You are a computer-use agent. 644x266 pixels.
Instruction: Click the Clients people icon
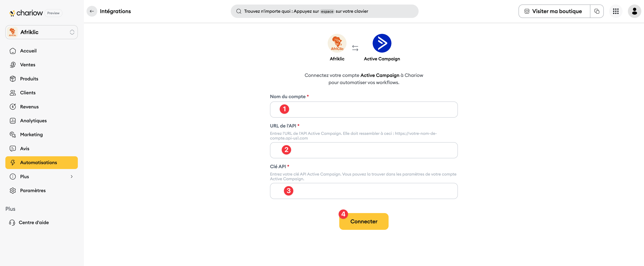[13, 93]
